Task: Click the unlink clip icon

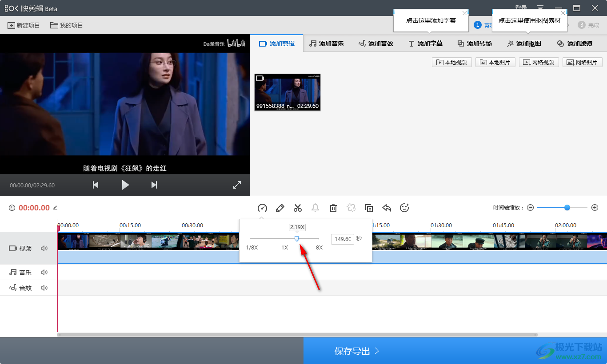Action: click(x=351, y=208)
